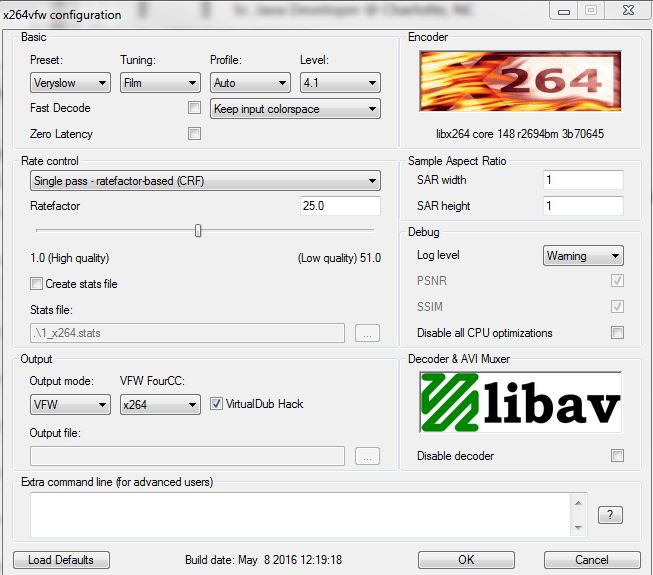Click the 1.0 (High quality) label

click(70, 258)
